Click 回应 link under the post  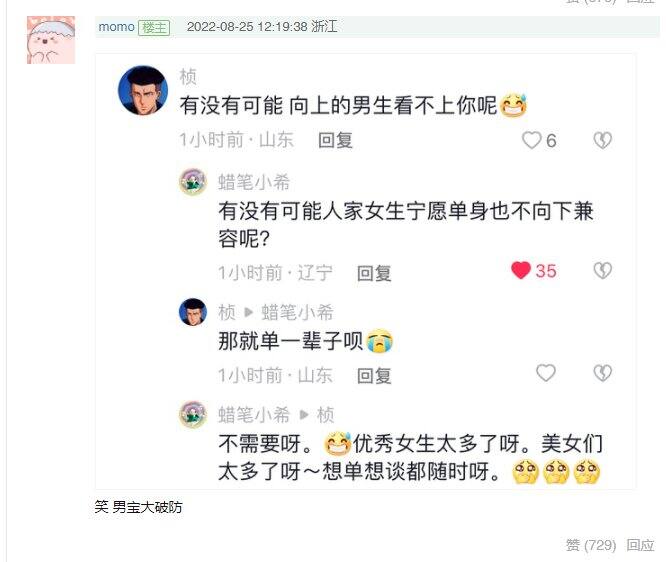640,545
